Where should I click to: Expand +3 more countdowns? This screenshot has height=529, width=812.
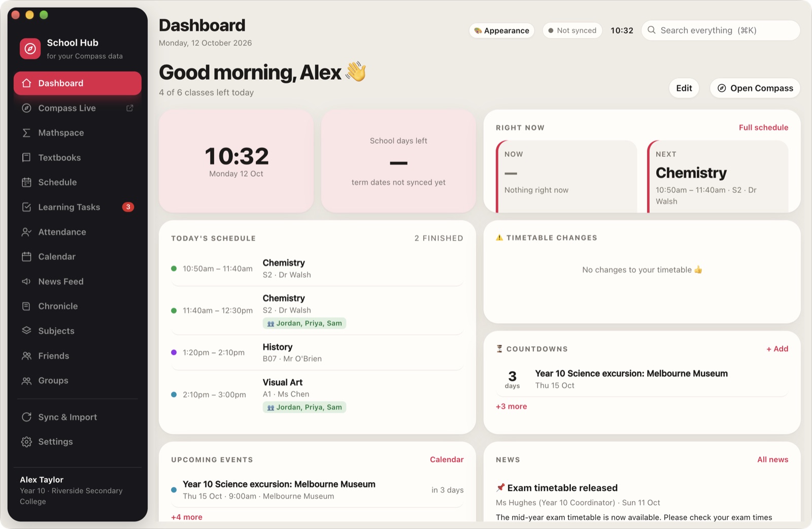point(512,406)
